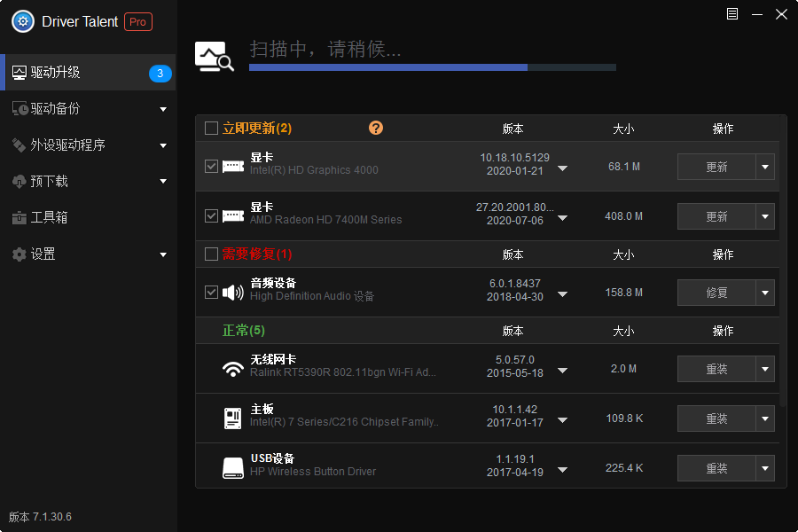Open the 外设驱动程序 menu item
Screen dimensions: 798x532
(x=88, y=145)
